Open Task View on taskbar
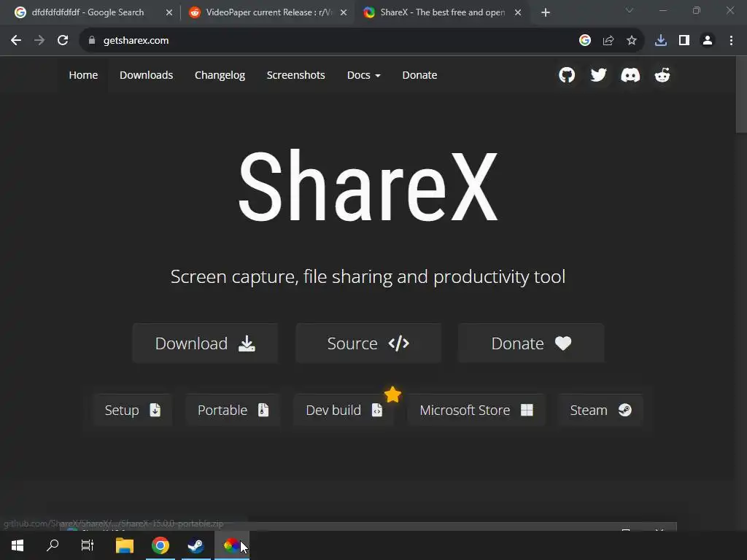The image size is (747, 560). coord(88,545)
